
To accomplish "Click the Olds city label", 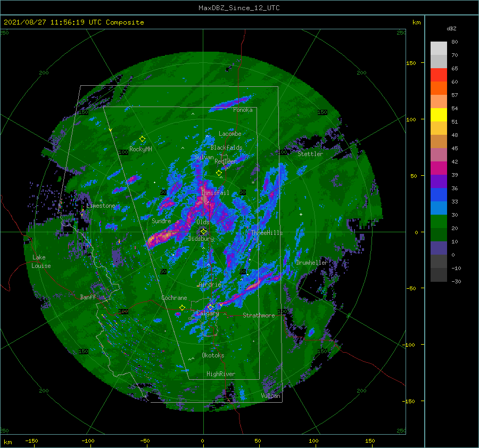I will pyautogui.click(x=203, y=222).
